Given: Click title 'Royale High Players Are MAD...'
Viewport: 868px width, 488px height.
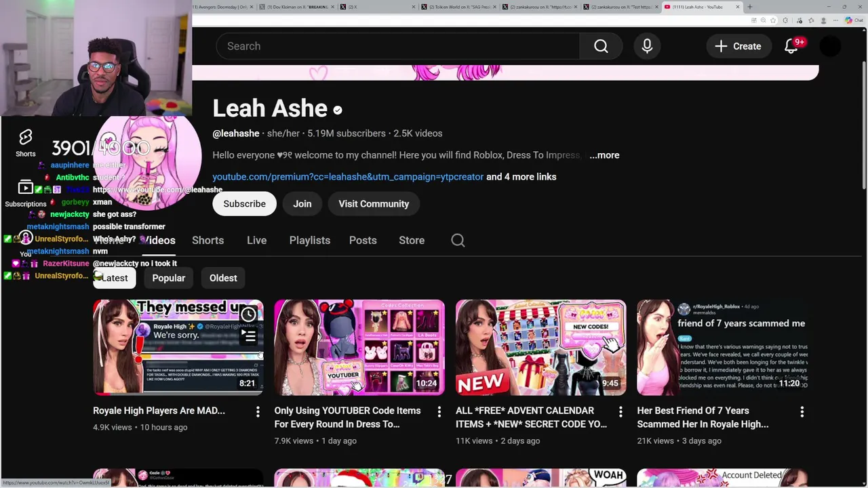Looking at the screenshot, I should pyautogui.click(x=159, y=411).
